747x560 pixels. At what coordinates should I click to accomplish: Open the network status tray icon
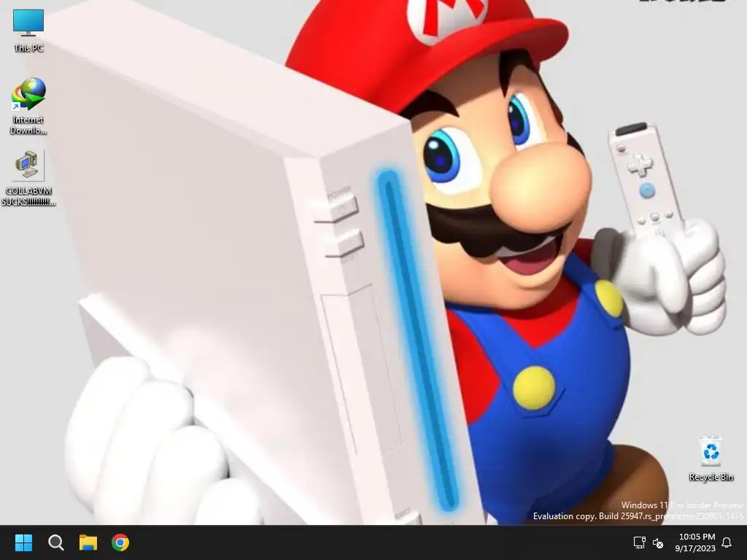pos(639,542)
